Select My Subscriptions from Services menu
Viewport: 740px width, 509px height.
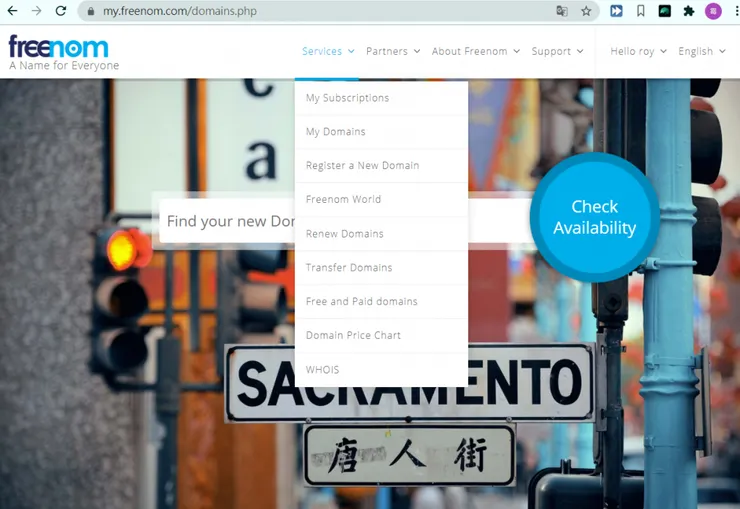(381, 98)
